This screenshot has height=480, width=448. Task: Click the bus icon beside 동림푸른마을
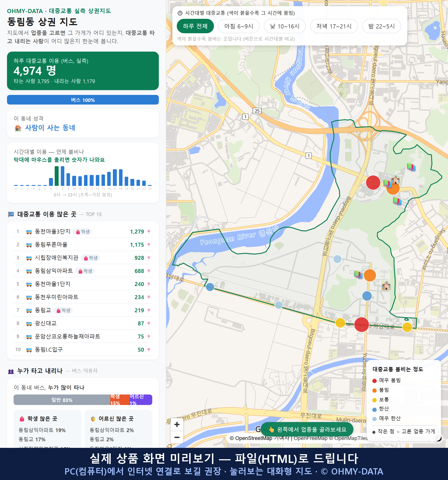pos(29,245)
